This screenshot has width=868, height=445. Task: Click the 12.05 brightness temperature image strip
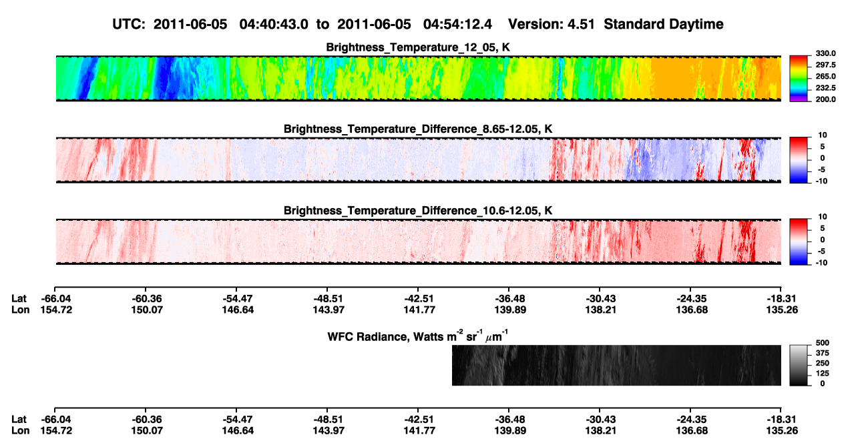tap(418, 78)
